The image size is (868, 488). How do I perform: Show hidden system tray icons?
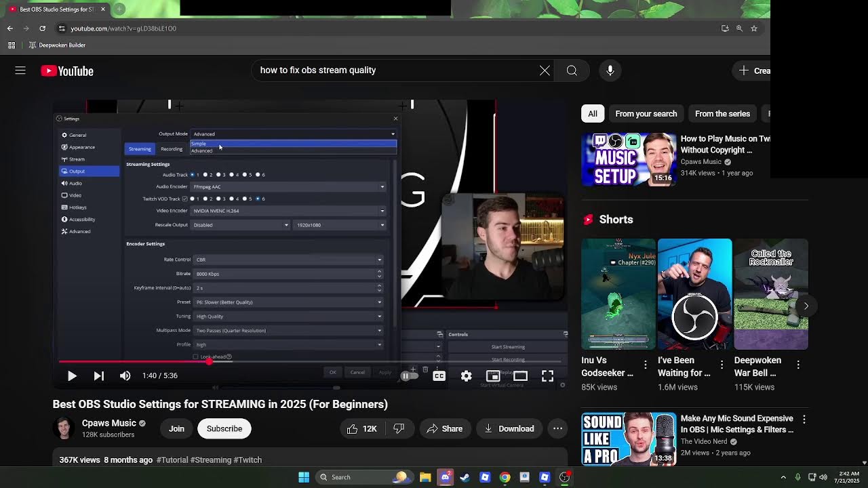click(783, 477)
